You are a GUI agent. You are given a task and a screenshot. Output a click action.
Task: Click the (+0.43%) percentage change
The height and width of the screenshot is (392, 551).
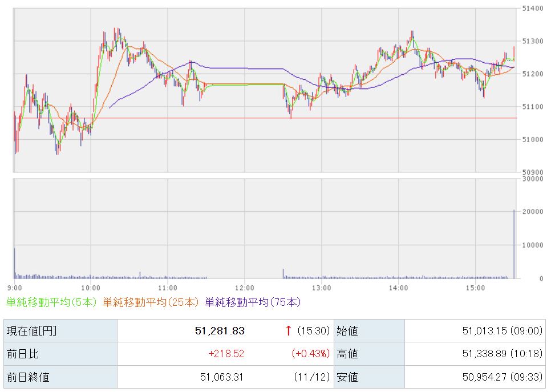tap(311, 354)
